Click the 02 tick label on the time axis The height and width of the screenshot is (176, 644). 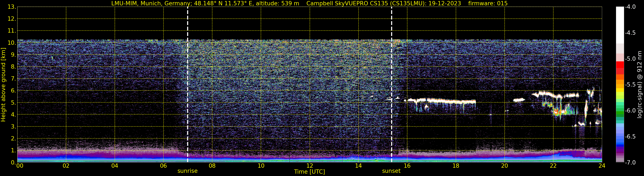[x=66, y=166]
